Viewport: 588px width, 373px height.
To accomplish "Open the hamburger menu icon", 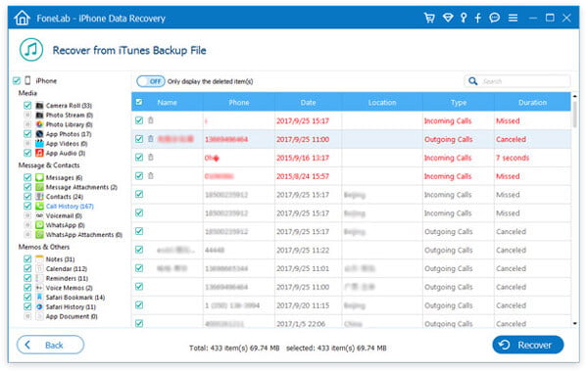I will 513,18.
